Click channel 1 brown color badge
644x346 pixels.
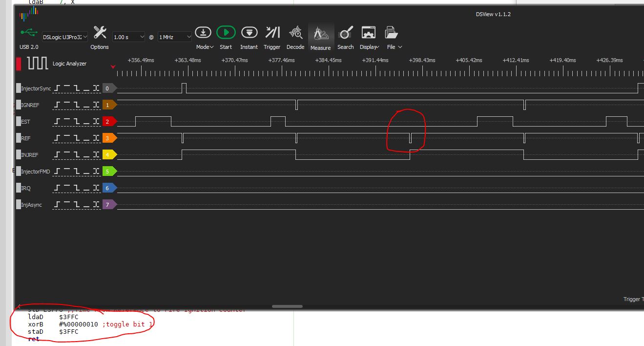pos(109,105)
